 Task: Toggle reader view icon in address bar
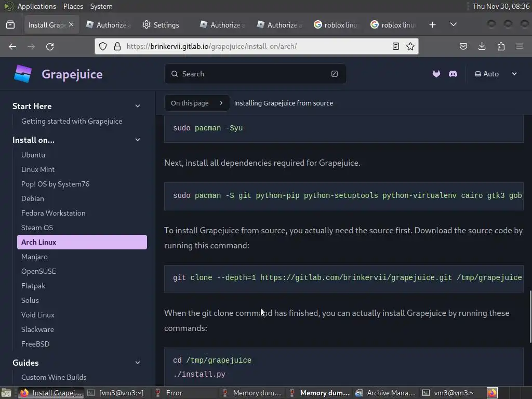point(395,46)
